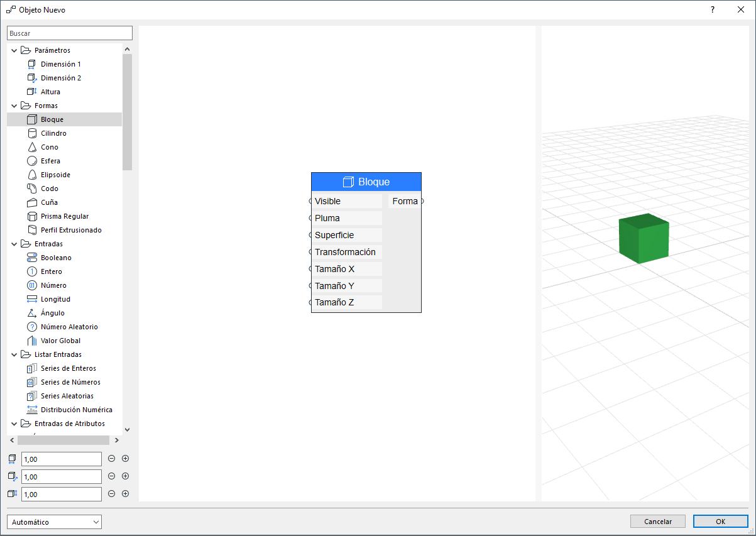Click the Bloque node header
Screen dimensions: 756x536
(x=366, y=182)
